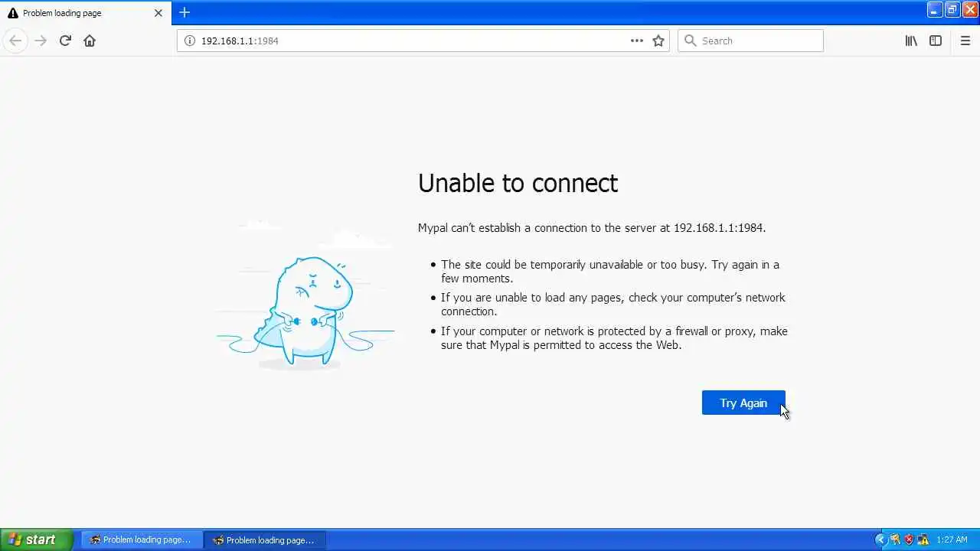
Task: Restore down the browser window
Action: [x=952, y=10]
